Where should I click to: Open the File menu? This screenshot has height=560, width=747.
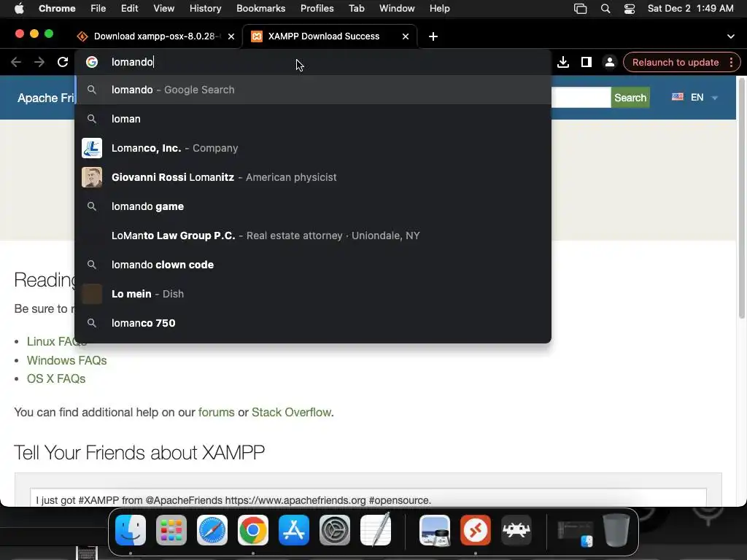coord(98,9)
